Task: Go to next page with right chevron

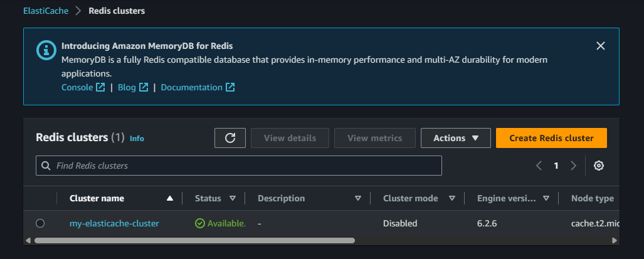Action: [573, 166]
